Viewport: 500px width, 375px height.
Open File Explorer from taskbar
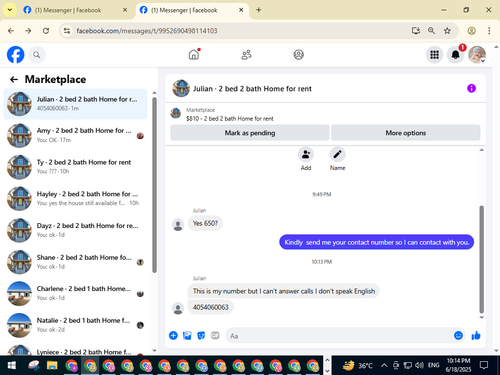point(52,366)
